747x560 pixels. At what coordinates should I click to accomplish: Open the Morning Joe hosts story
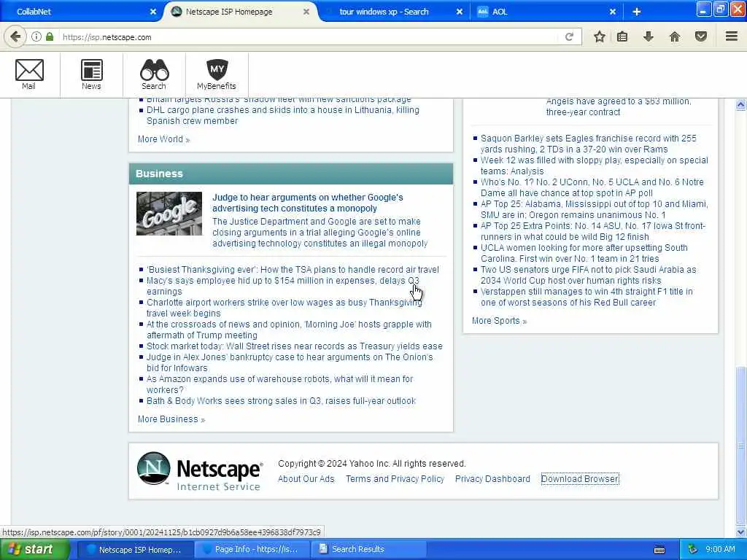[289, 330]
